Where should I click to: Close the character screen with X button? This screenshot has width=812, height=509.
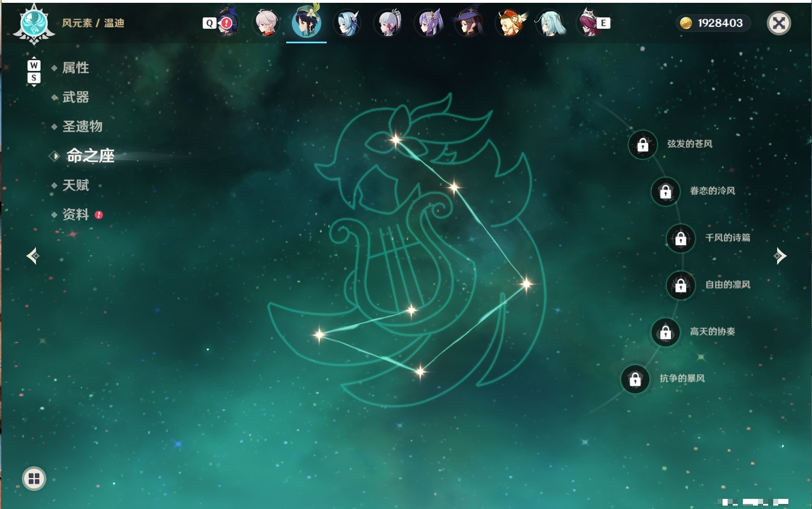click(x=779, y=23)
